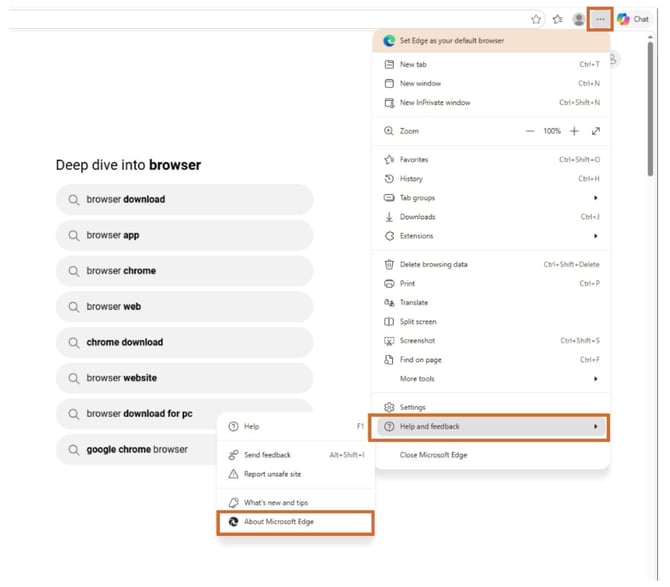Open New InPrivate window
This screenshot has width=670, height=587.
(491, 103)
